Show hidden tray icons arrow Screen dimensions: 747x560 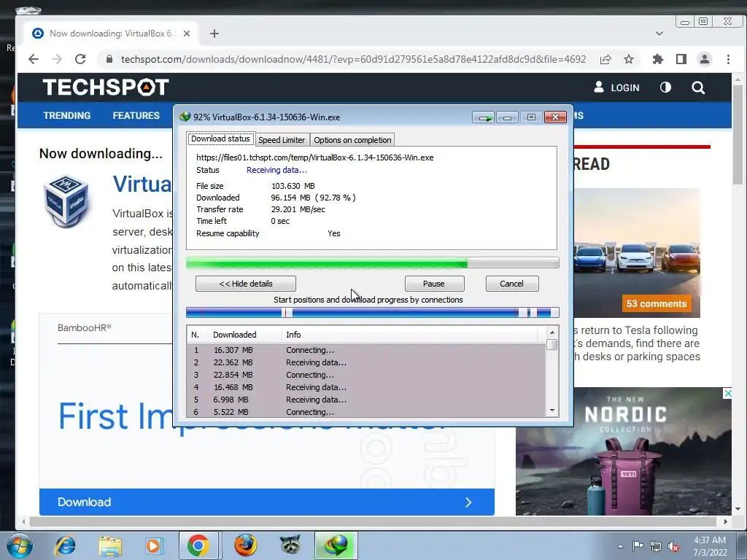[620, 546]
